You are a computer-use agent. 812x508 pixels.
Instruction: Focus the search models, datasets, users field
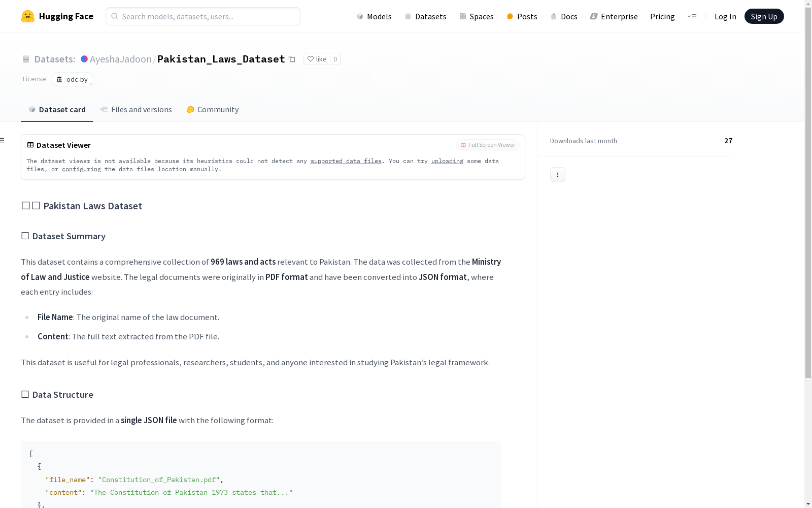coord(203,16)
